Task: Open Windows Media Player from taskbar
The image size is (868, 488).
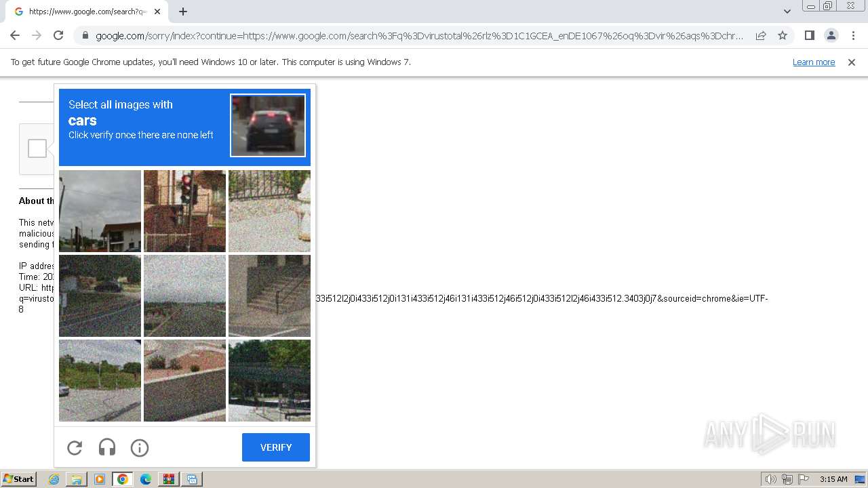Action: (100, 479)
